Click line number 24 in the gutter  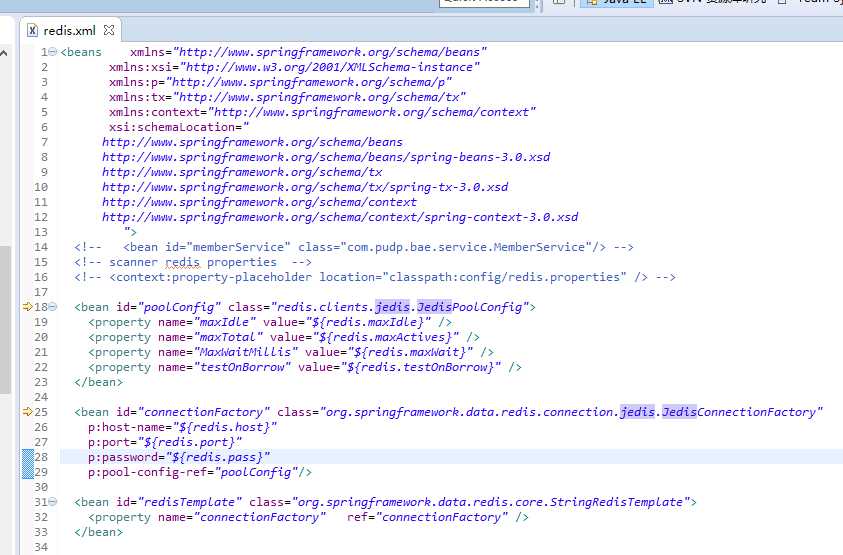41,397
